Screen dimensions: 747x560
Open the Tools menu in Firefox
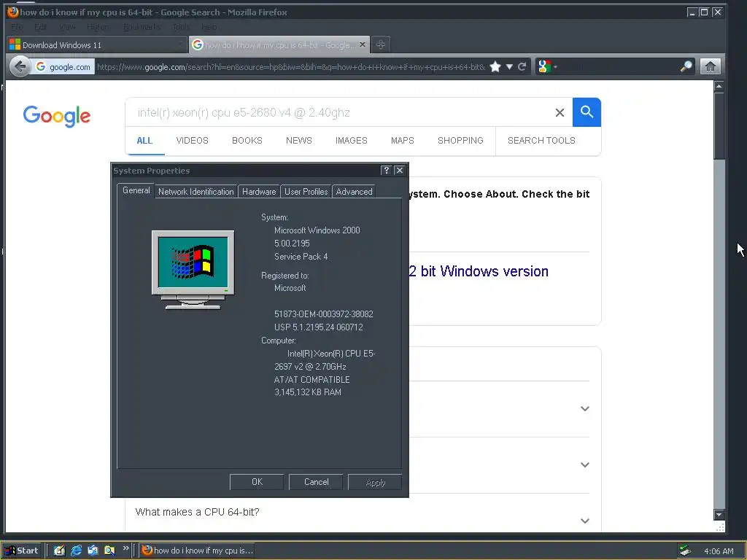click(181, 27)
